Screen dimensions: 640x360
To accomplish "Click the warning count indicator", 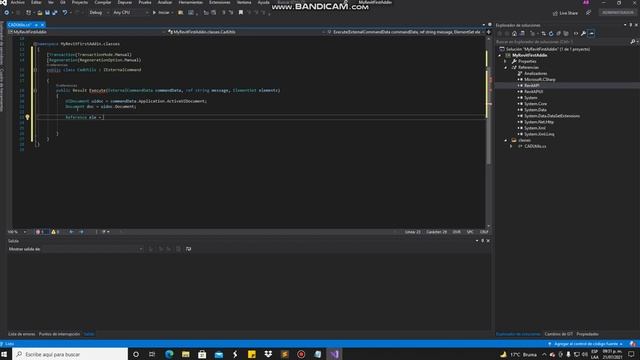I will tap(56, 232).
